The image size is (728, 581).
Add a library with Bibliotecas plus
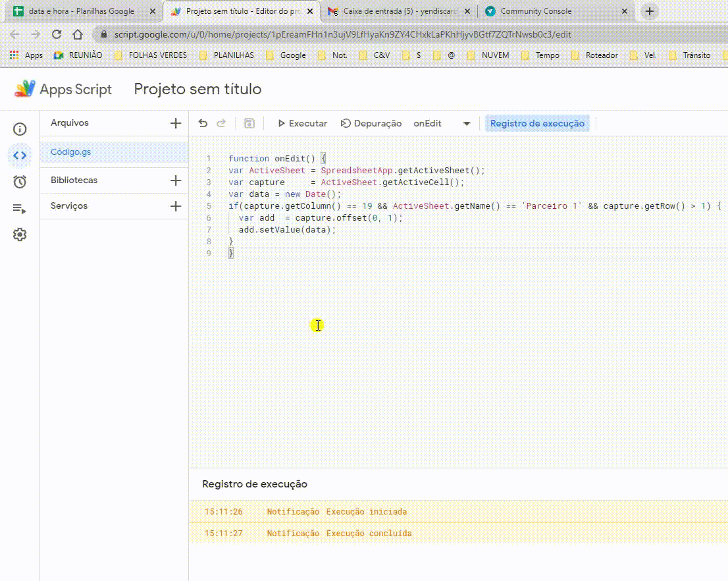point(176,180)
